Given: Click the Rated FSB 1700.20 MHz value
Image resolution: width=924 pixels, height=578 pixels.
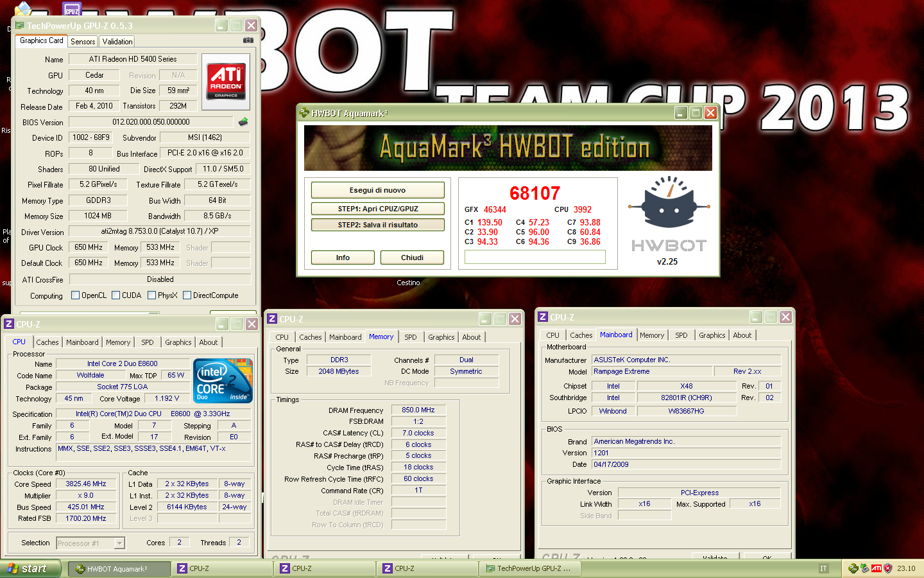Looking at the screenshot, I should point(86,518).
